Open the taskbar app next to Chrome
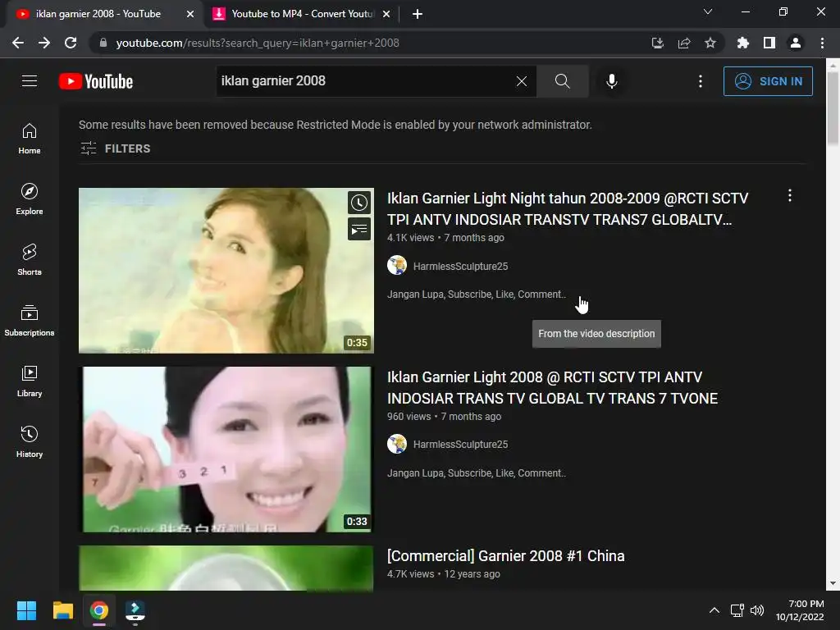The image size is (840, 630). (x=135, y=610)
